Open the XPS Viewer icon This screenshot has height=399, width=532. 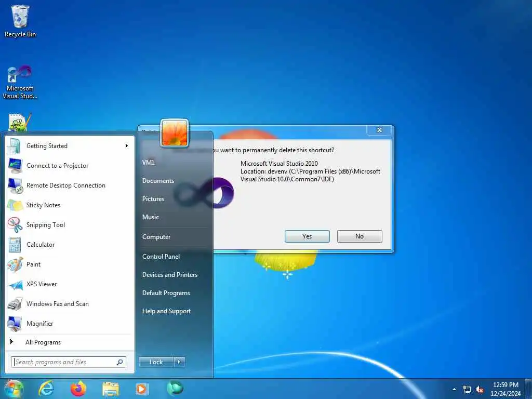tap(15, 284)
